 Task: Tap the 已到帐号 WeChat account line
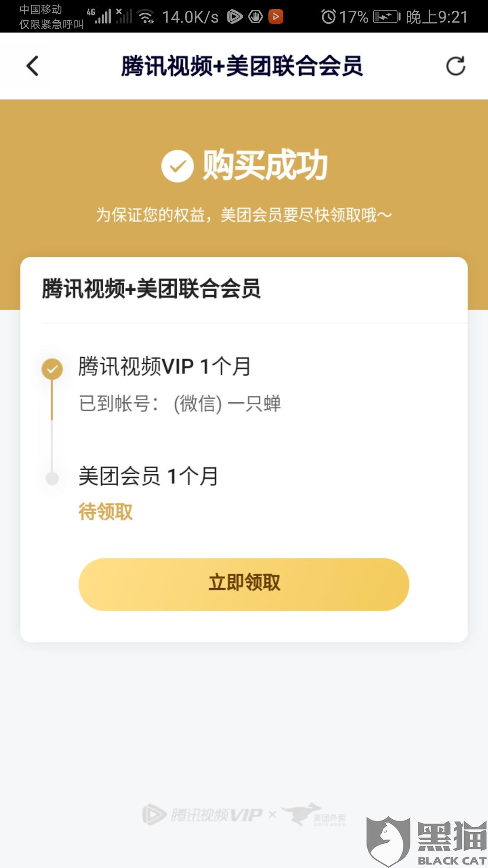(x=180, y=403)
